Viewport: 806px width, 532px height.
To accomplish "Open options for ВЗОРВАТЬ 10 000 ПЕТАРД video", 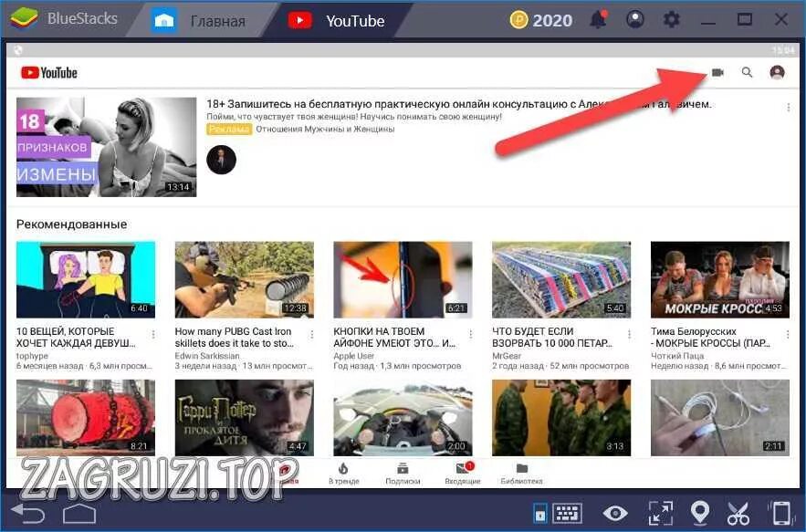I will coord(629,335).
